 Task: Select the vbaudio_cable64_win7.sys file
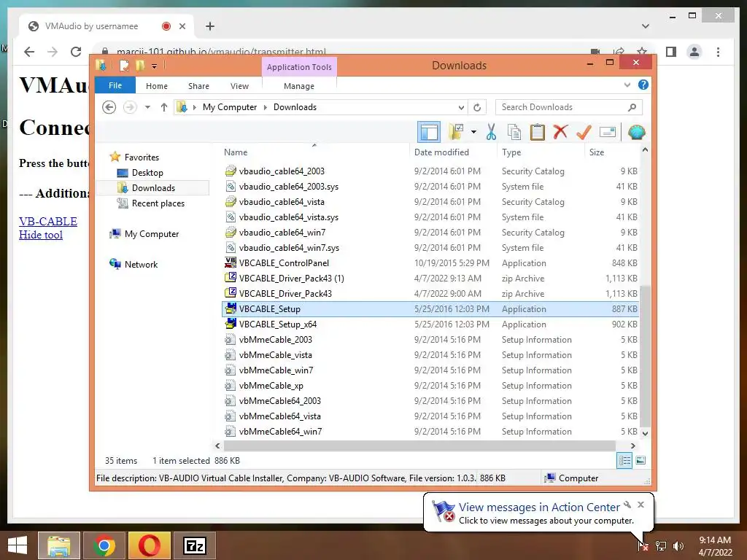[x=430, y=248]
